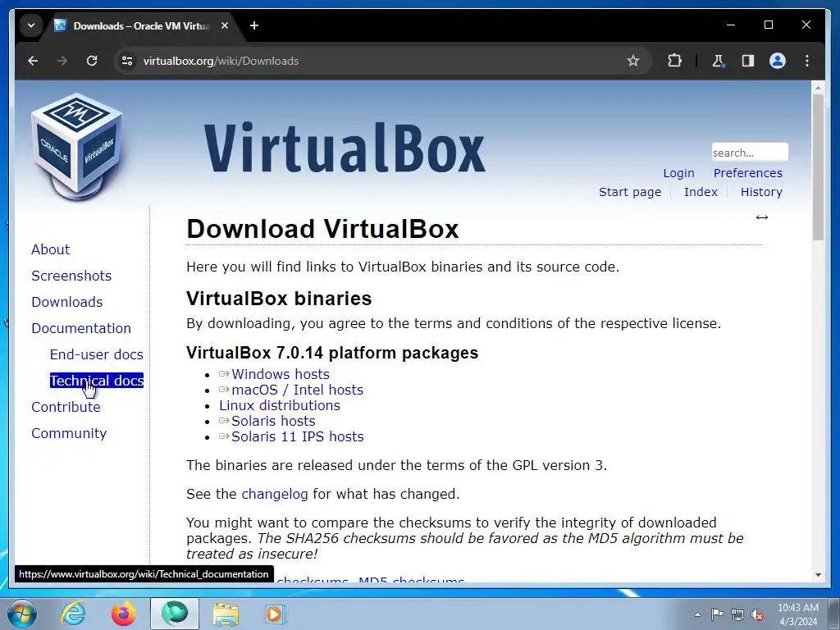
Task: Click the muted volume tray icon
Action: (757, 614)
